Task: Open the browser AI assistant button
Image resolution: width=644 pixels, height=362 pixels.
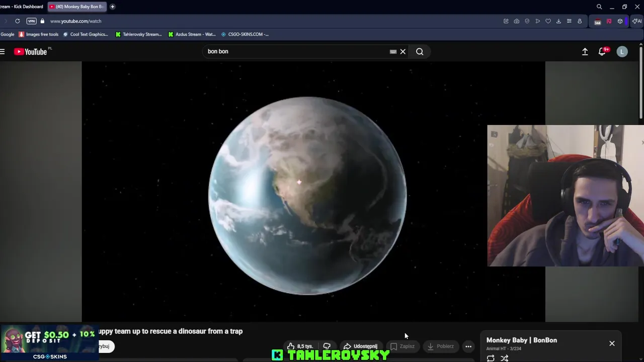Action: (x=637, y=21)
